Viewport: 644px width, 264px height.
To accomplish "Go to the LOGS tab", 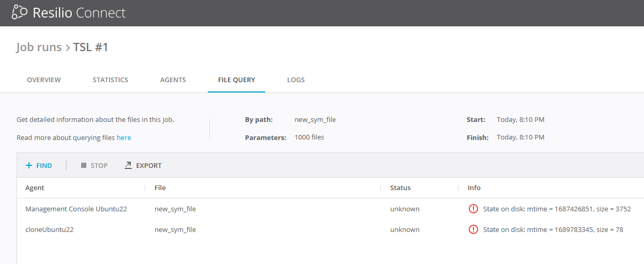I will [x=296, y=80].
